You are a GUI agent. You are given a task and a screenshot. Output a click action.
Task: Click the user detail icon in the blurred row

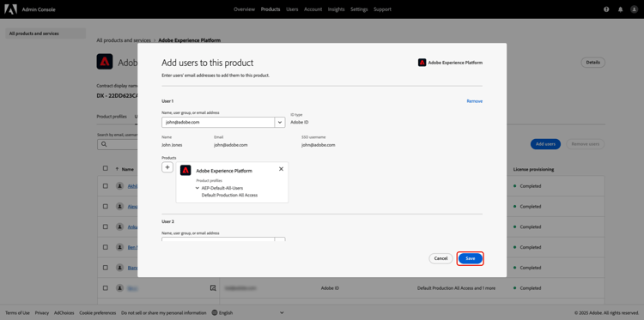tap(213, 288)
